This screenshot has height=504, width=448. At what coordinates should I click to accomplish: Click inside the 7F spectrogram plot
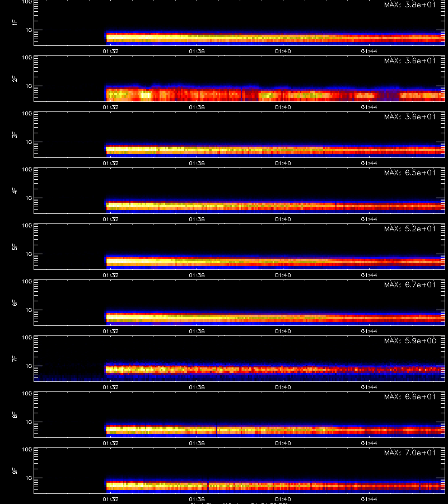[239, 359]
